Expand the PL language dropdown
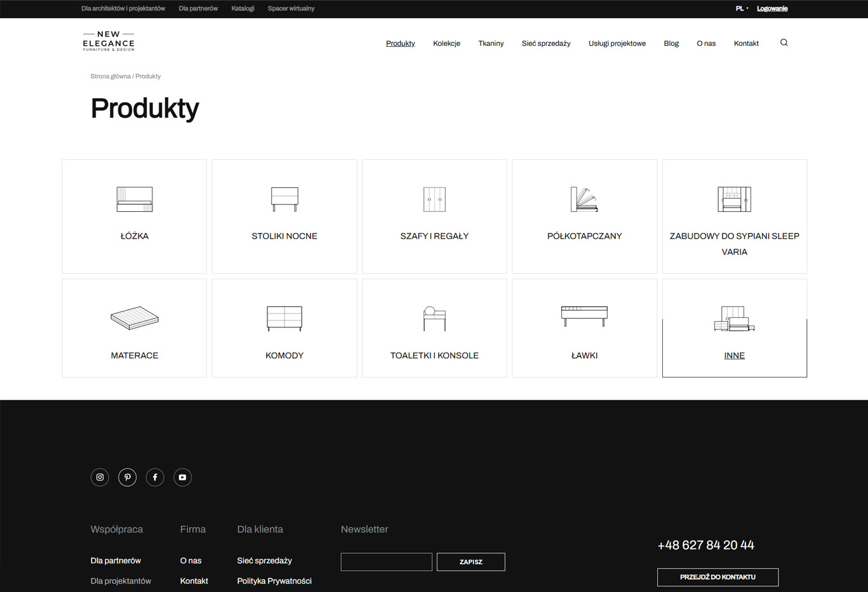 (742, 8)
